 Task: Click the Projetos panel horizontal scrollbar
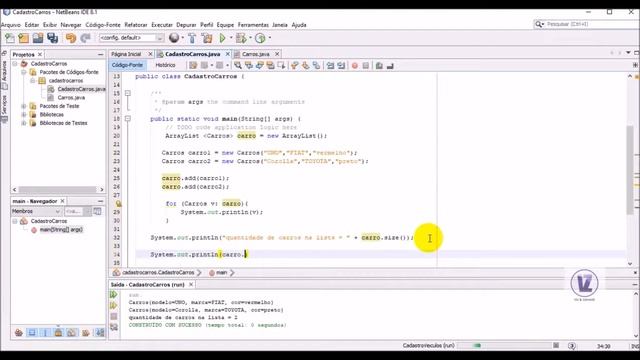tap(58, 189)
